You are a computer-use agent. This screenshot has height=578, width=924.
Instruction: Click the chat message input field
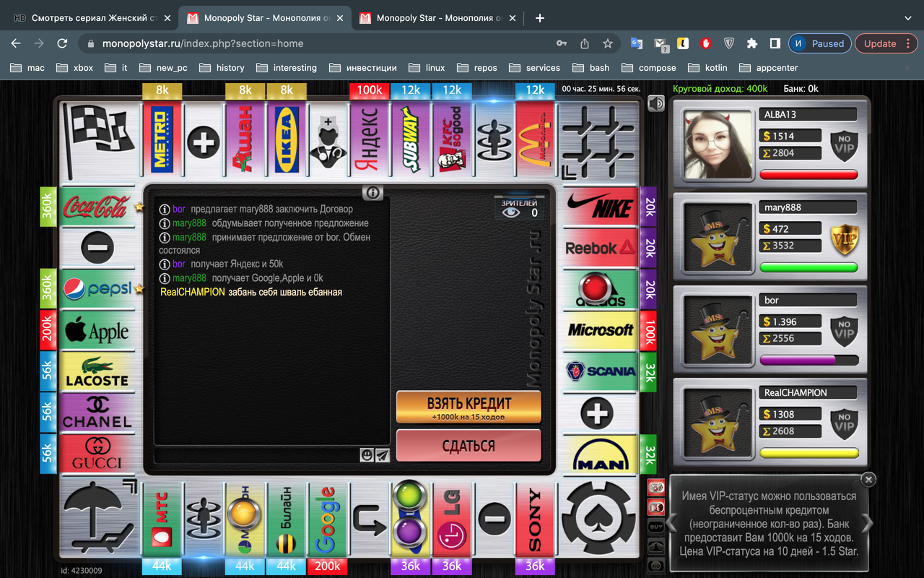click(x=256, y=455)
